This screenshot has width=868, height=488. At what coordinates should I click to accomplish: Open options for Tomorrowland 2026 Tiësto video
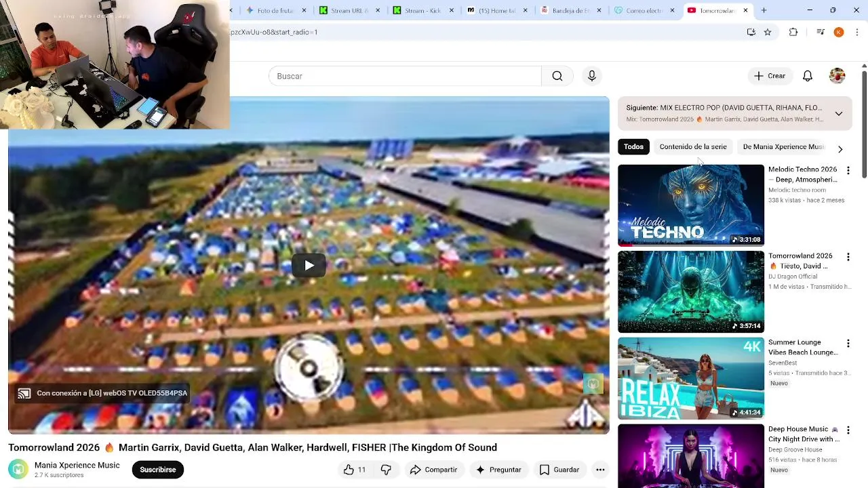point(848,258)
